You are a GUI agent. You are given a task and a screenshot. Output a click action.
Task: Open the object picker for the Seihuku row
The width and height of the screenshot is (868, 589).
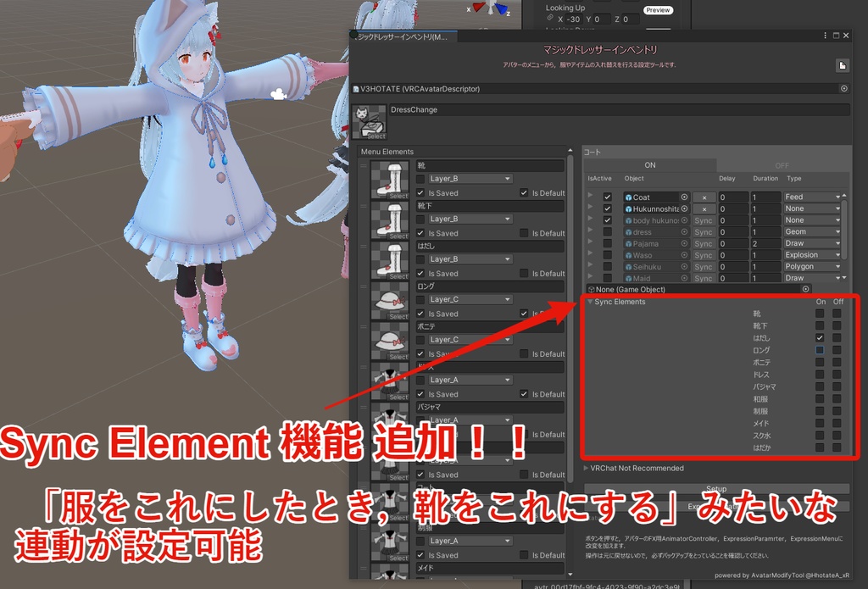684,267
